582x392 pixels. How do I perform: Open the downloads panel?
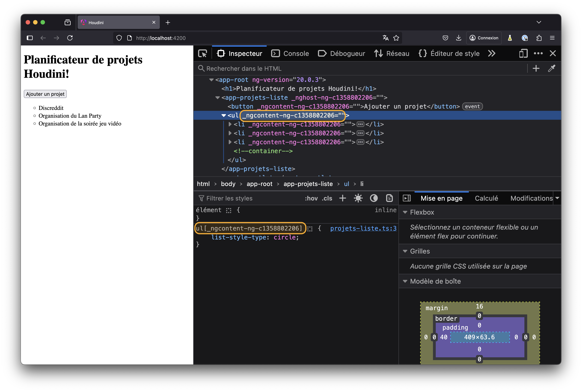click(x=458, y=38)
